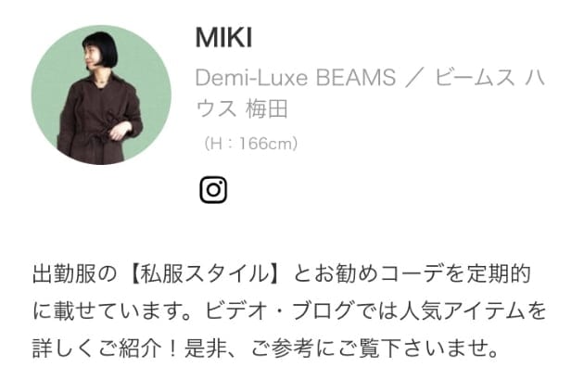Open the round profile photo of MIKI

(x=101, y=95)
